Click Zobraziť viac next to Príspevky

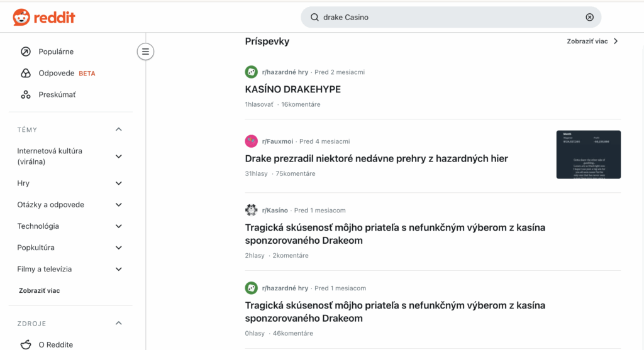coord(592,41)
